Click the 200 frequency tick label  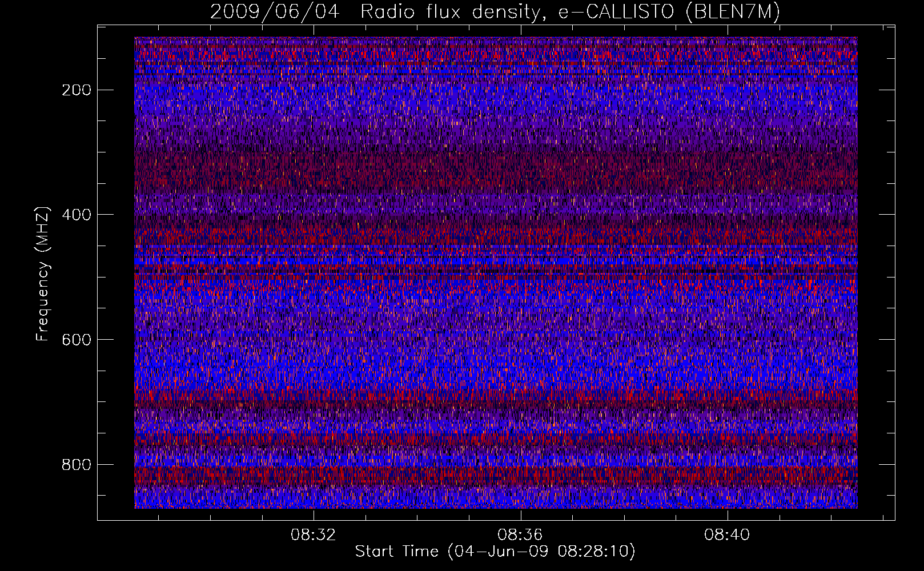pos(76,90)
